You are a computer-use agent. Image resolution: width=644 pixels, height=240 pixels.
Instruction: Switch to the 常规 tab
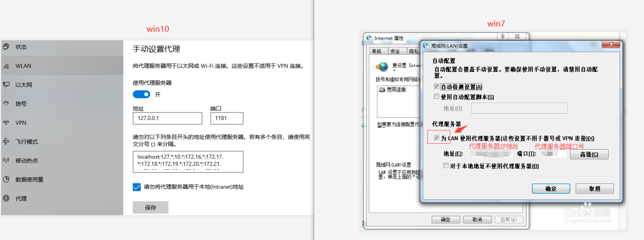pos(376,51)
